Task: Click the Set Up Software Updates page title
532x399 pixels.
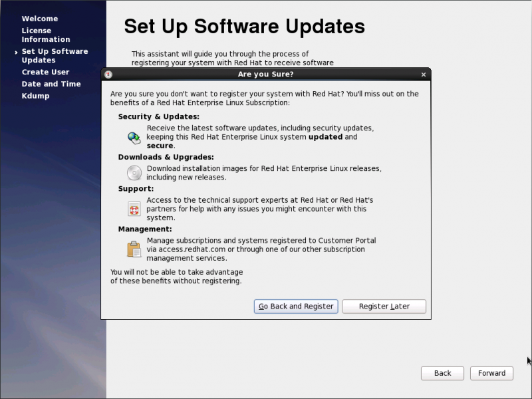Action: click(244, 26)
